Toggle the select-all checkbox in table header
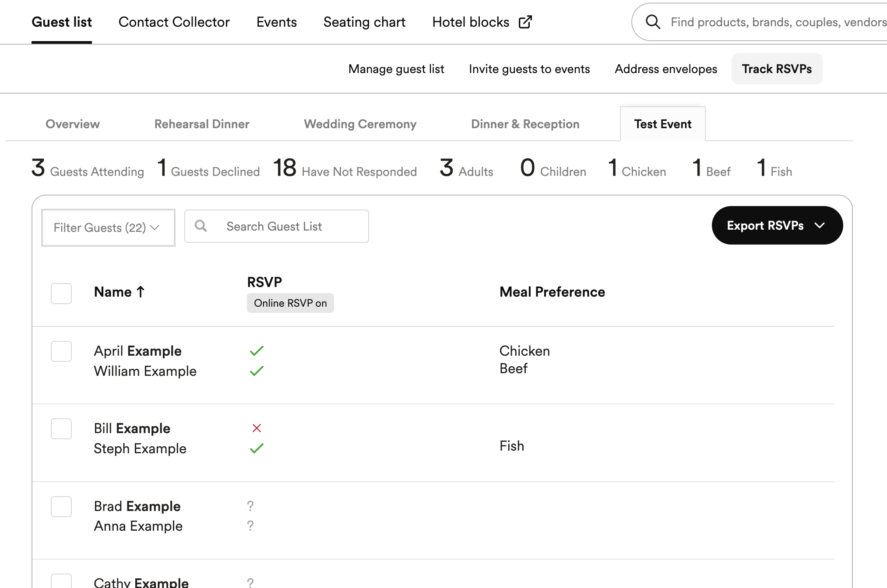887x588 pixels. 61,293
